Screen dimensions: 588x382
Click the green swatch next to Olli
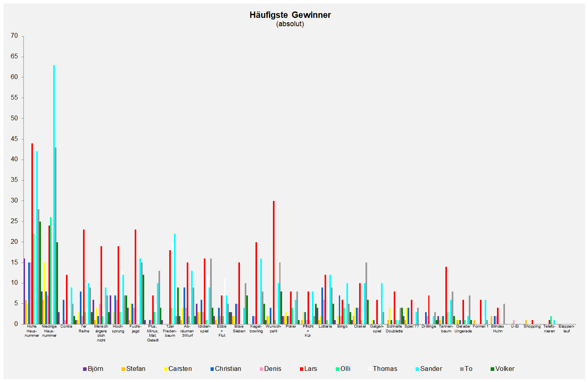click(338, 369)
